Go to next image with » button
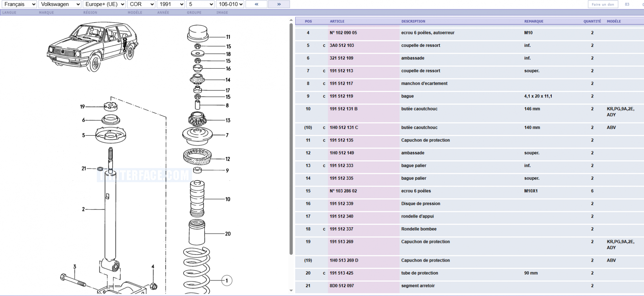This screenshot has width=644, height=296. (x=279, y=4)
